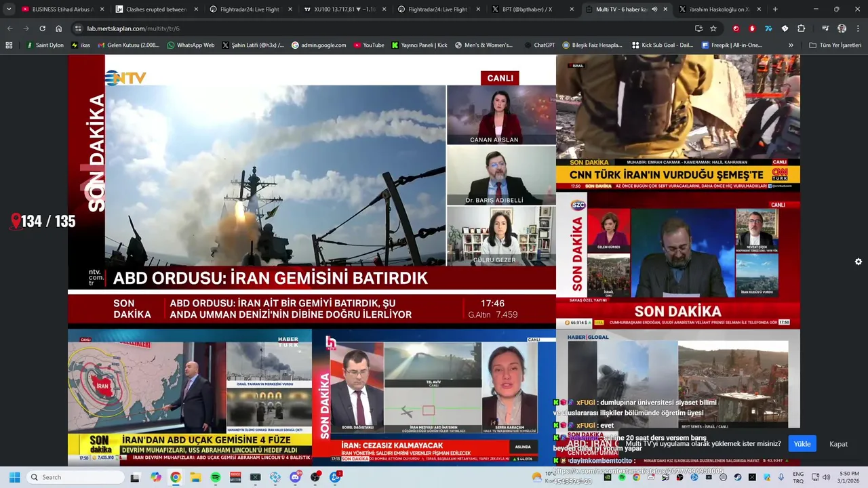The height and width of the screenshot is (488, 868).
Task: Select the NTV live stream
Action: (312, 191)
